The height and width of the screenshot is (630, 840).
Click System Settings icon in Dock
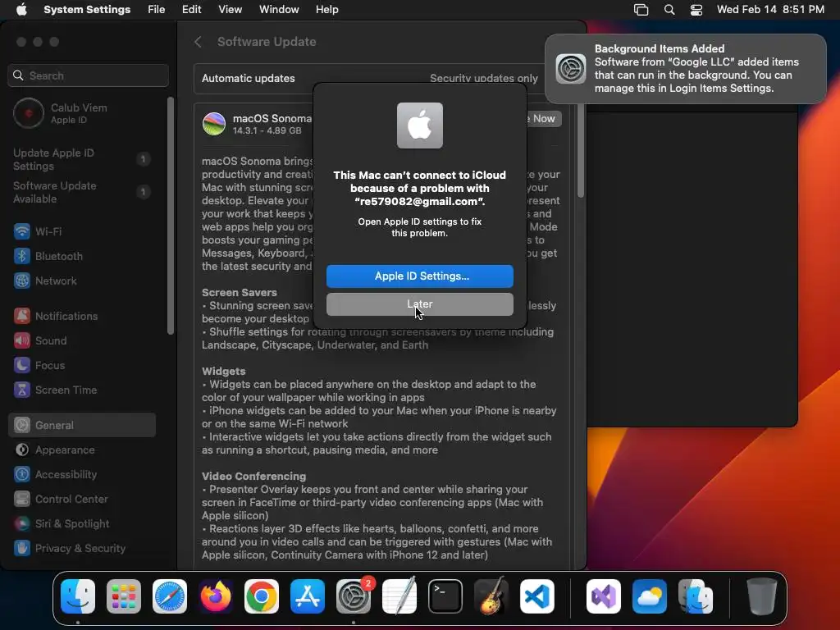(354, 596)
